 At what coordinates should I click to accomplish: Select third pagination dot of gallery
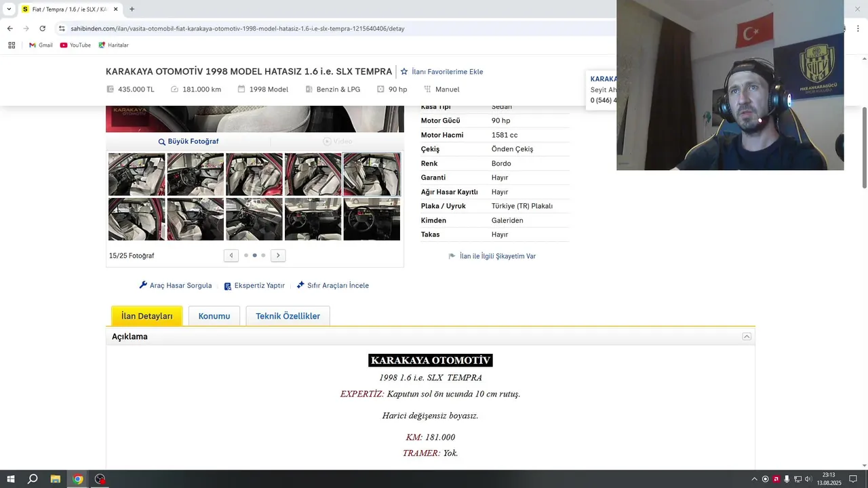263,256
